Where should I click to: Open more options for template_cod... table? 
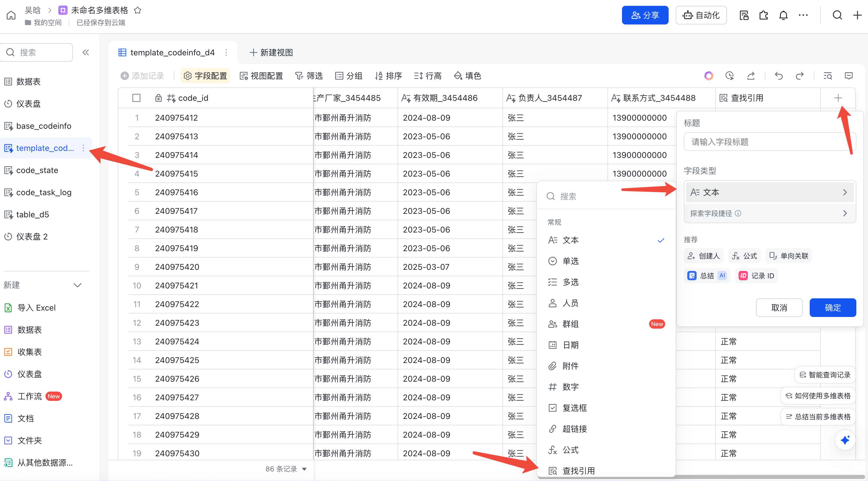point(83,148)
